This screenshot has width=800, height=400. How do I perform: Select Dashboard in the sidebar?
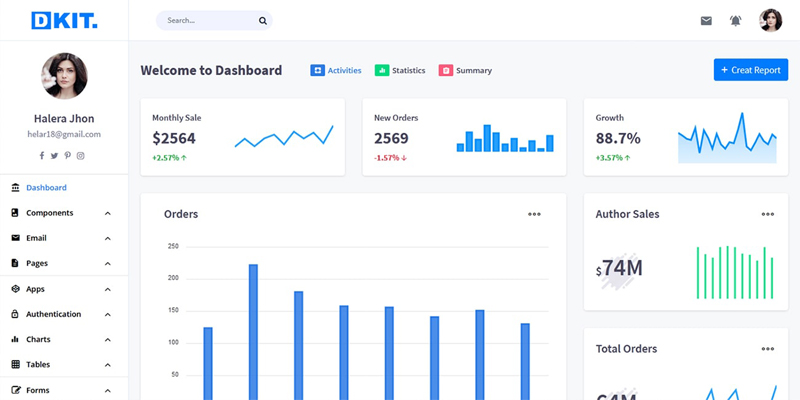tap(46, 187)
